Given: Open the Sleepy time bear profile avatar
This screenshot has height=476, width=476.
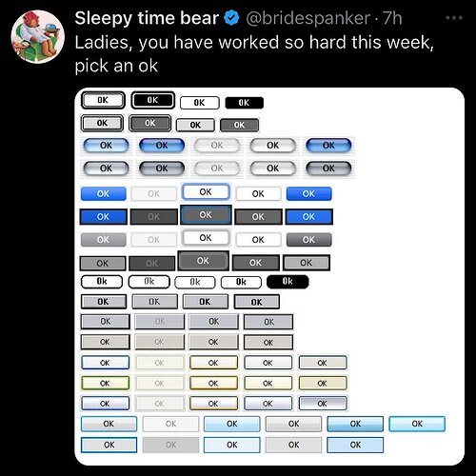Looking at the screenshot, I should (37, 36).
